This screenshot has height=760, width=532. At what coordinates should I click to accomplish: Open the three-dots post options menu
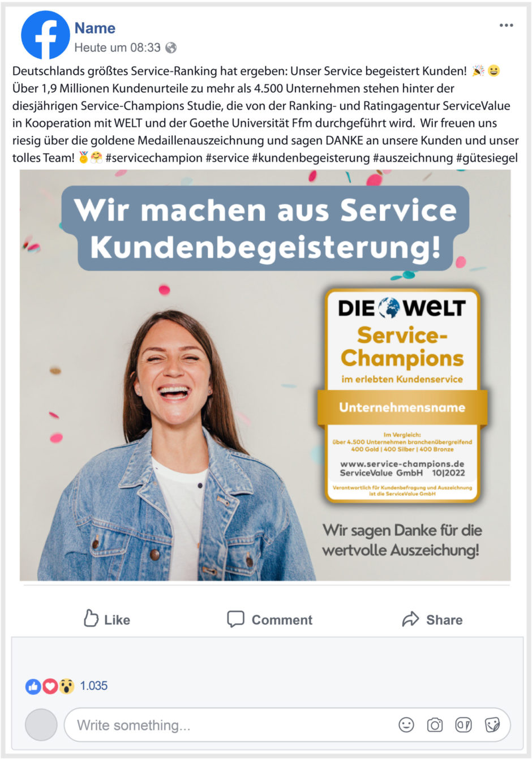coord(507,25)
